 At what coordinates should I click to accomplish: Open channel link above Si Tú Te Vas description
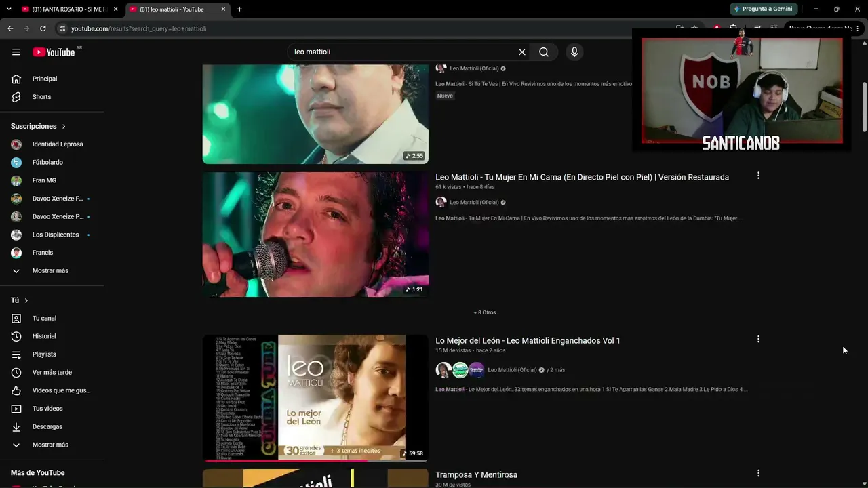click(x=474, y=68)
